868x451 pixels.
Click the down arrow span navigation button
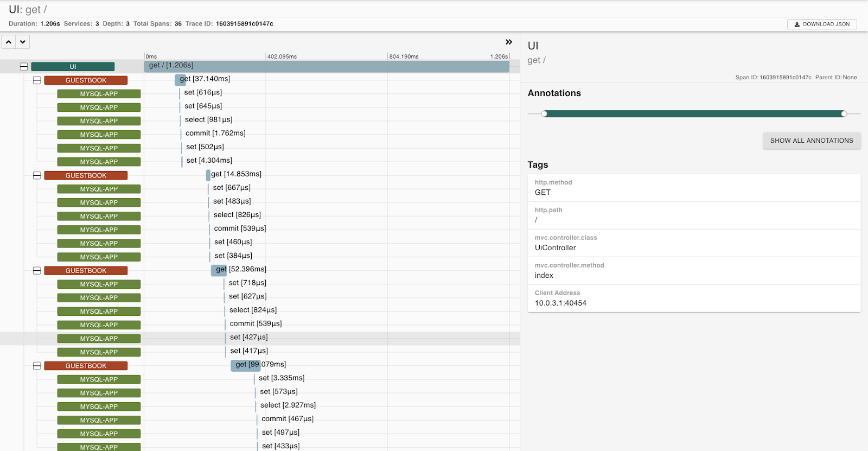click(23, 42)
